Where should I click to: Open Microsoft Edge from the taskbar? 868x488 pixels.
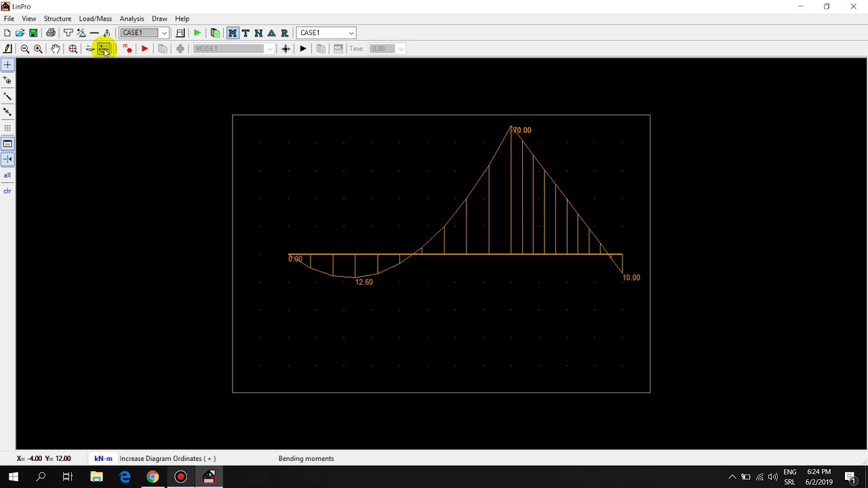[125, 477]
